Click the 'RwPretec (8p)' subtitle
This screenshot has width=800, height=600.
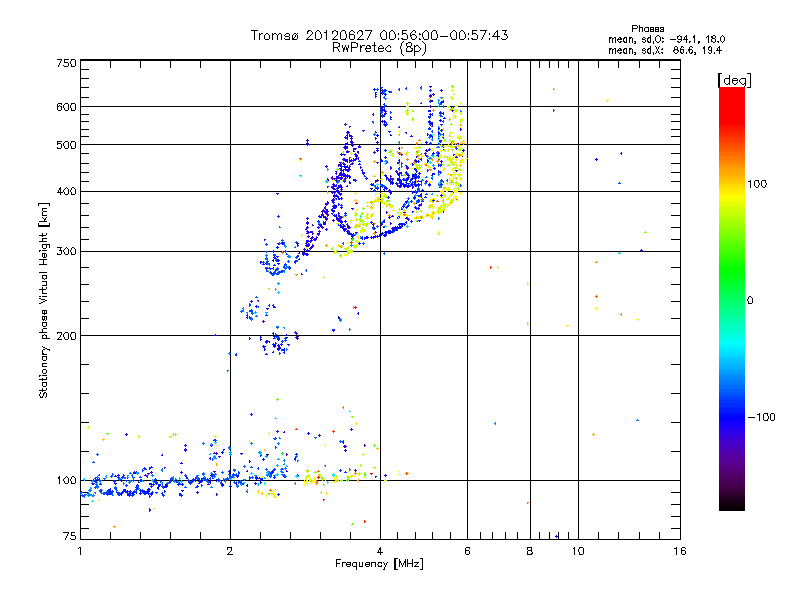(x=379, y=48)
